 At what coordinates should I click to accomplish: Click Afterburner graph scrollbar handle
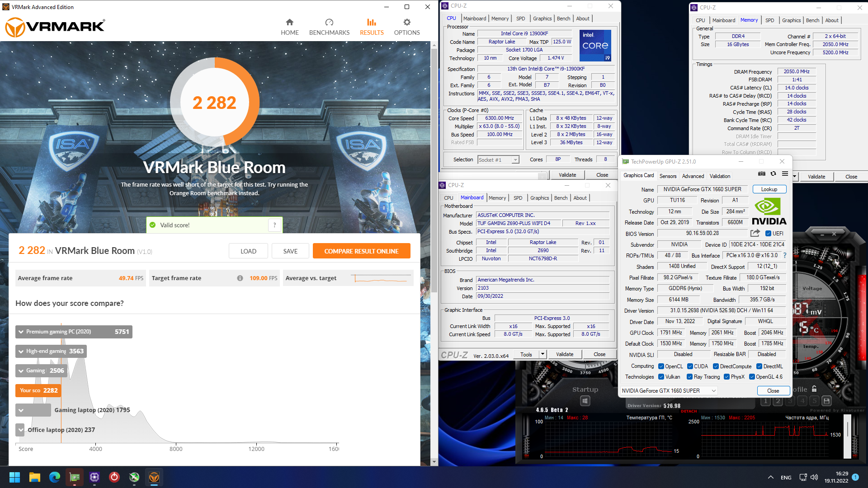pyautogui.click(x=848, y=430)
